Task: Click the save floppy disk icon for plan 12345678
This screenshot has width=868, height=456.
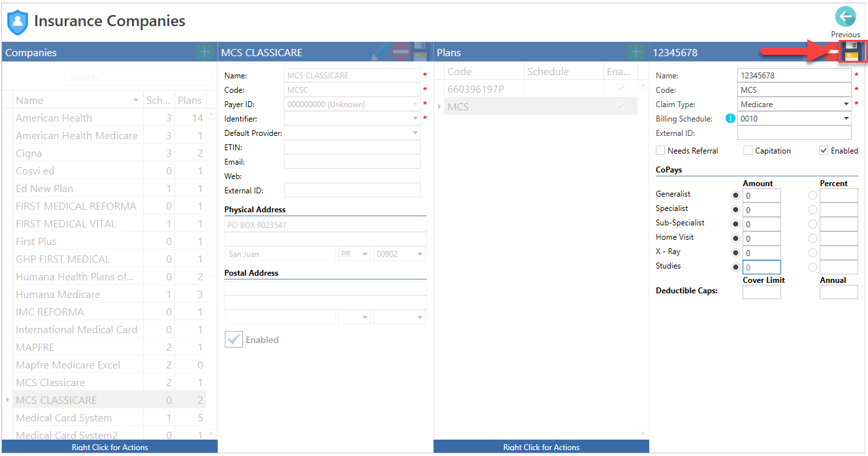Action: click(x=852, y=52)
